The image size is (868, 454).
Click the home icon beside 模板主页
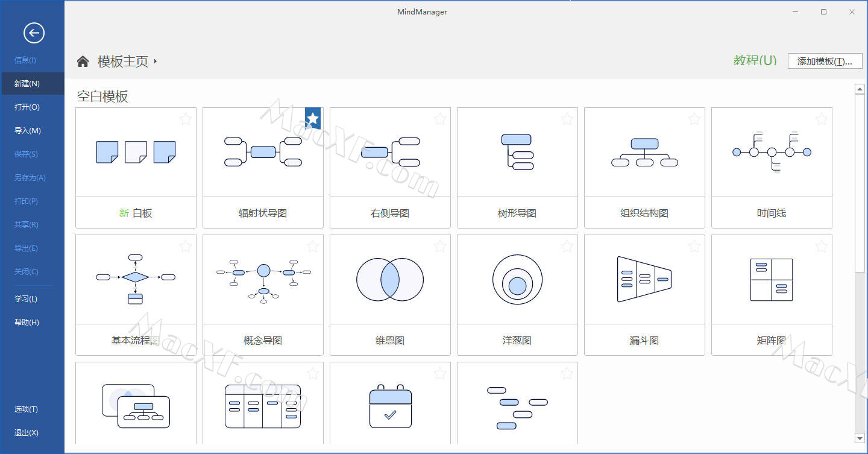83,61
